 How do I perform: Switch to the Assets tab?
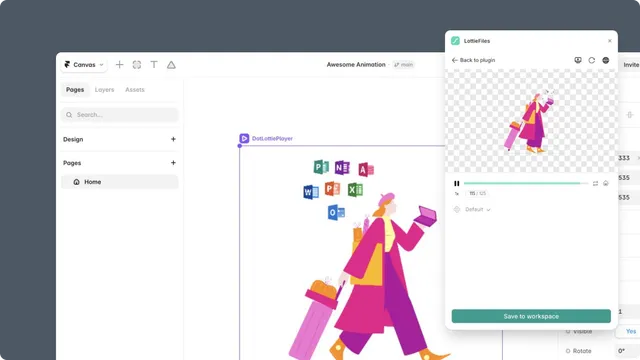click(x=135, y=90)
